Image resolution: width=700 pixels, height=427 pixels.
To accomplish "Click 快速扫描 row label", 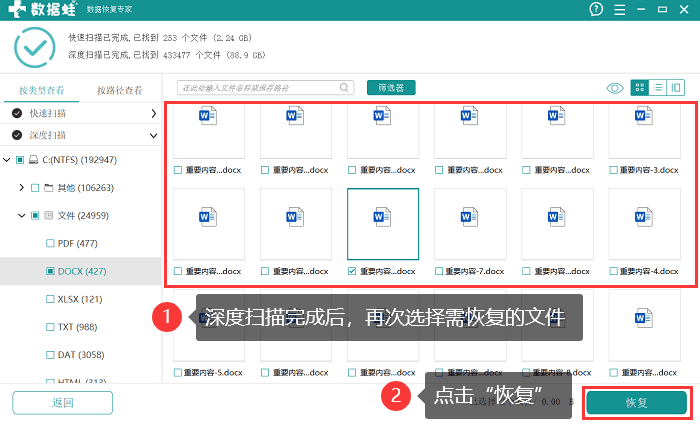I will 48,113.
